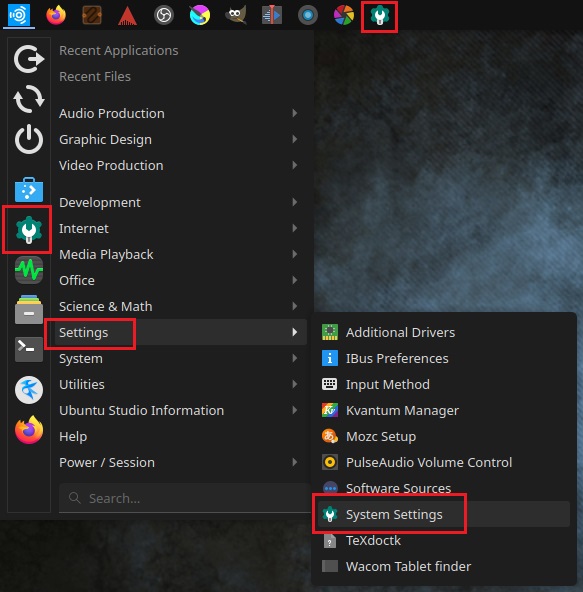Open System Monitor from favorites sidebar

point(29,270)
